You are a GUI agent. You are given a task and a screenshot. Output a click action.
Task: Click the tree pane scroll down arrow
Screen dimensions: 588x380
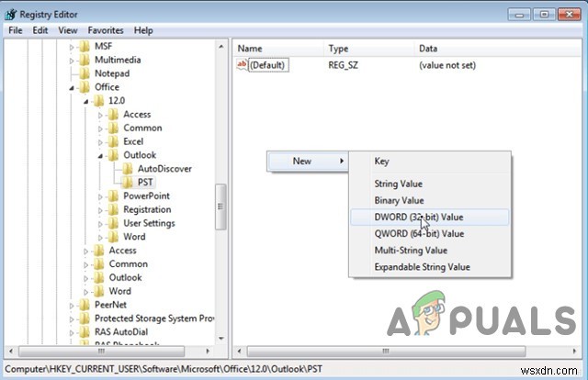click(220, 338)
